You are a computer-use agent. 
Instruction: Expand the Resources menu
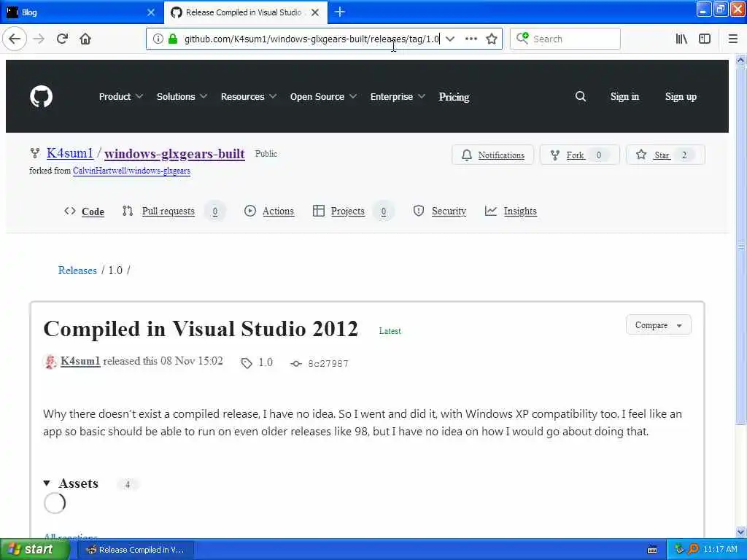248,97
